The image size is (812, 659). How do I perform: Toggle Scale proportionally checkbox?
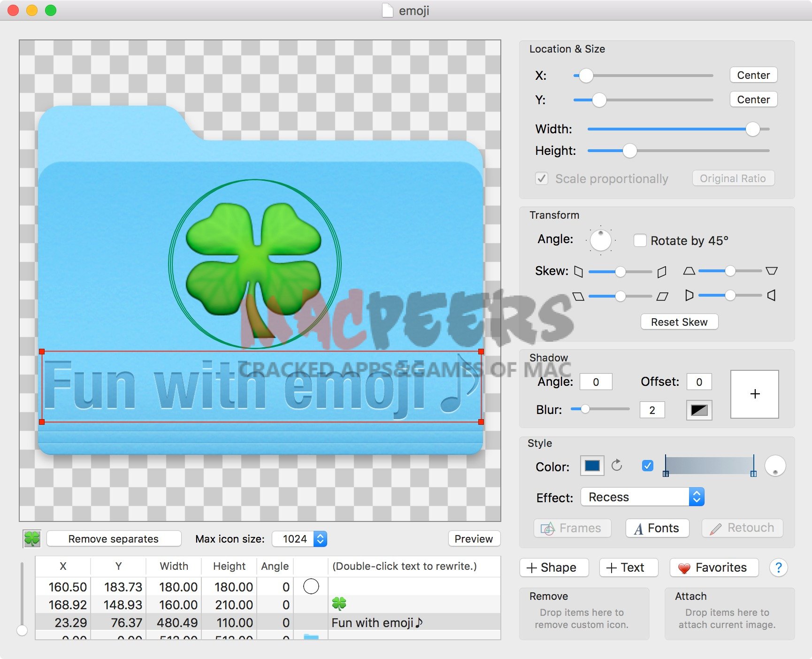(x=542, y=179)
